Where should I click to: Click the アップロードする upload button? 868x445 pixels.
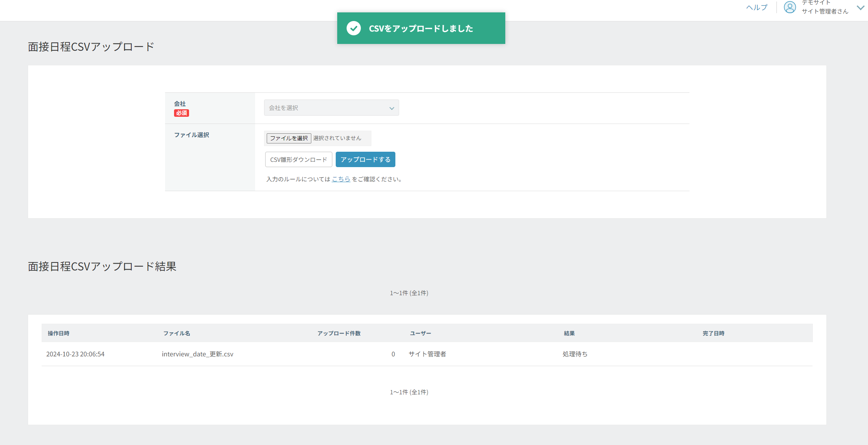click(365, 160)
